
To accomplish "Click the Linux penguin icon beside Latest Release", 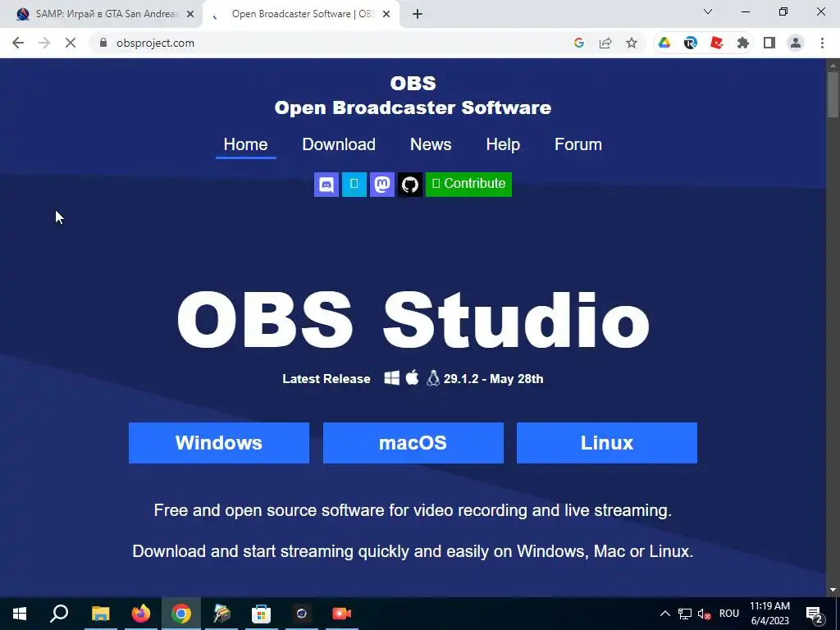I will [433, 378].
